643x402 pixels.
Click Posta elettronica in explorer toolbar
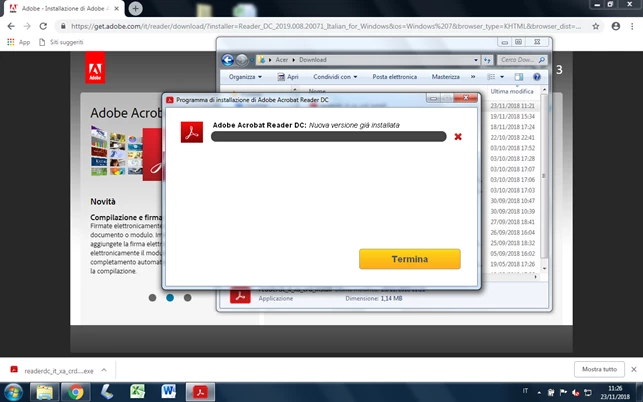point(394,77)
